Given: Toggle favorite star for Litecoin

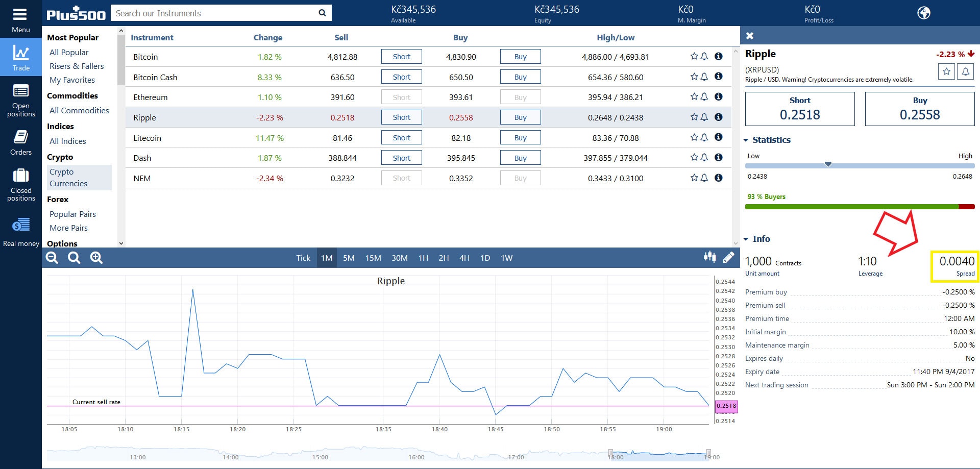Looking at the screenshot, I should 694,137.
